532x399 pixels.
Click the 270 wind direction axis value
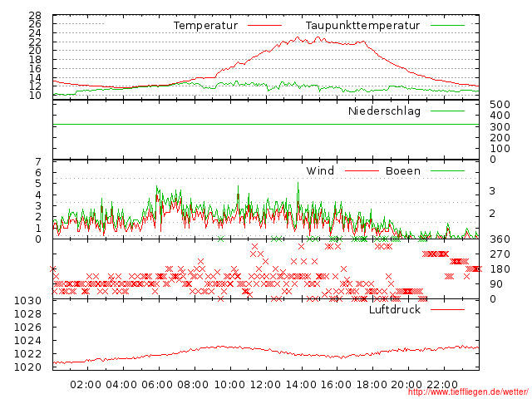500,254
